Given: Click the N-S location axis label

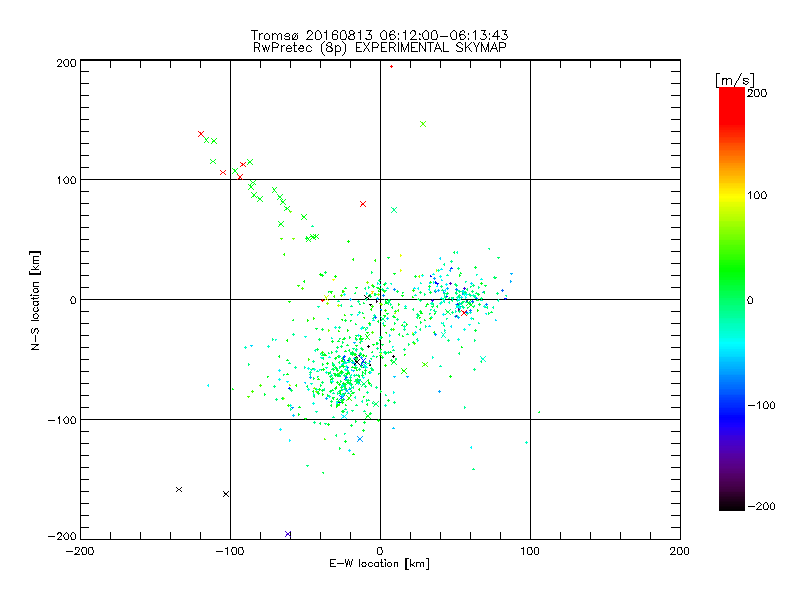Looking at the screenshot, I should pos(36,299).
